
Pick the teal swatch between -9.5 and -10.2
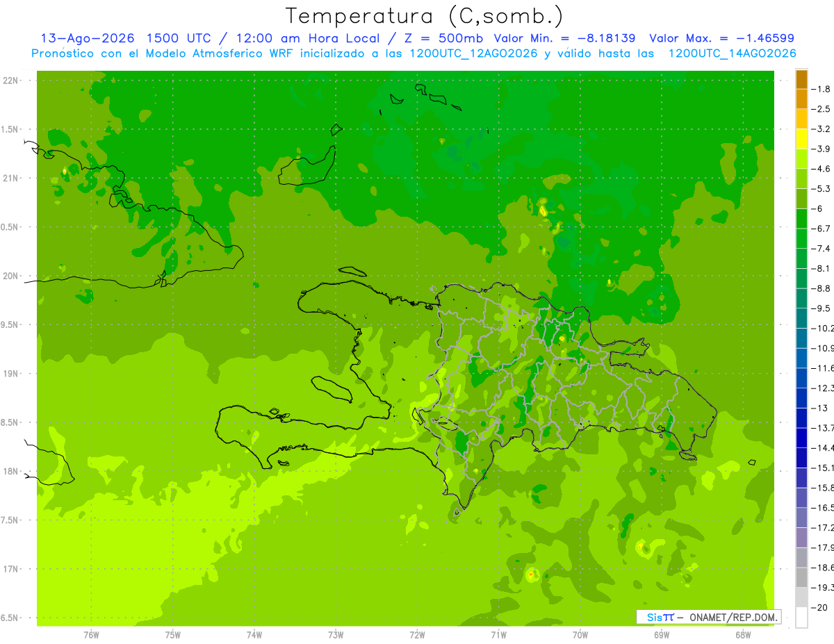tap(801, 319)
